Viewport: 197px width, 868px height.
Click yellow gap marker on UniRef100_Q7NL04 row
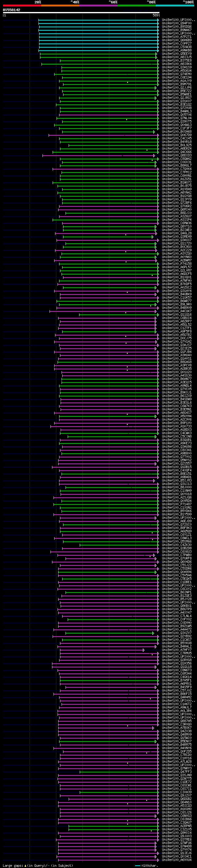pos(127,119)
